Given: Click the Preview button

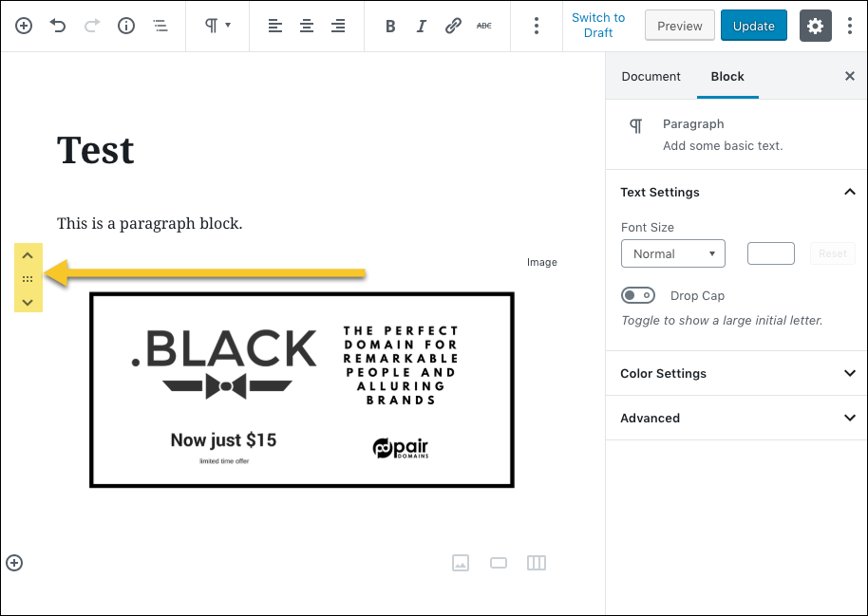Looking at the screenshot, I should [x=680, y=26].
